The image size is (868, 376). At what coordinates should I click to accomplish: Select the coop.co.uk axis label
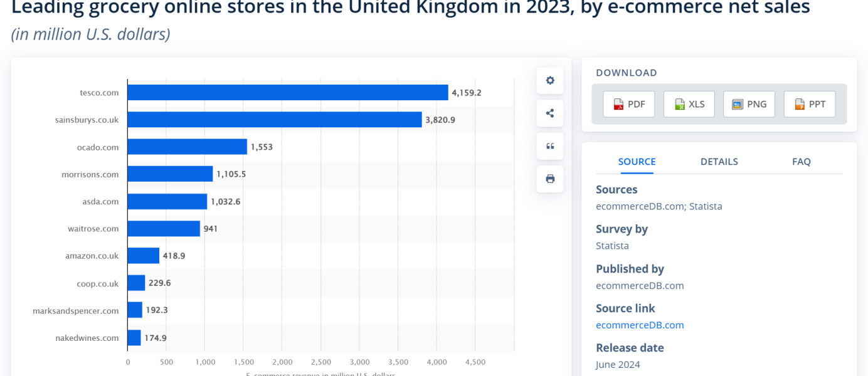click(98, 283)
